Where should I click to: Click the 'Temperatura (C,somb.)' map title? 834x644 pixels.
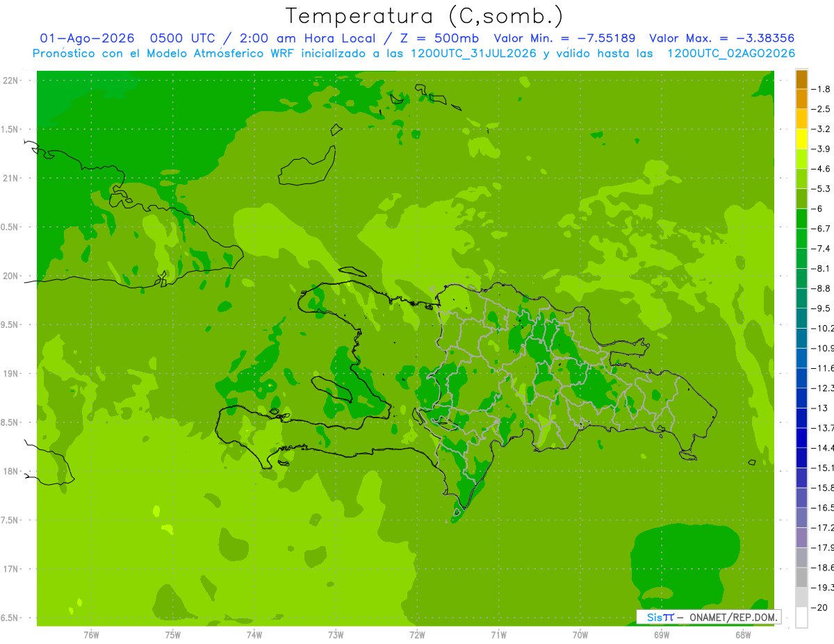[424, 16]
